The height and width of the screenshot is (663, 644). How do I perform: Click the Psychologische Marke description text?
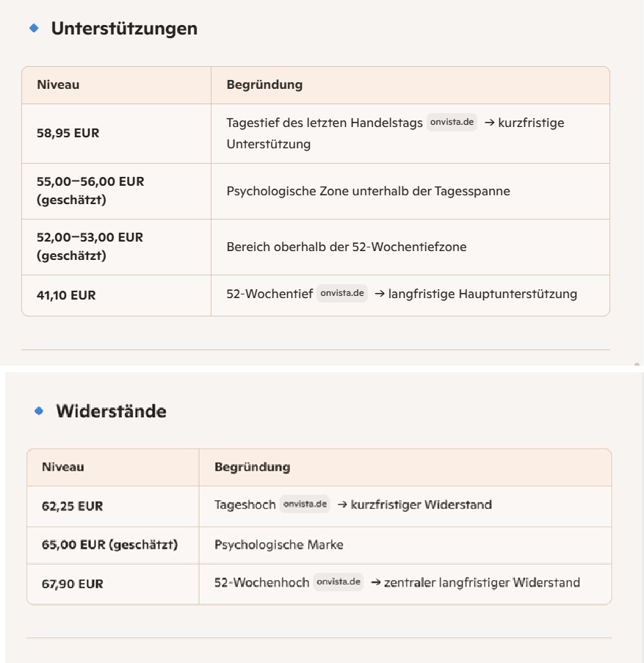click(278, 545)
